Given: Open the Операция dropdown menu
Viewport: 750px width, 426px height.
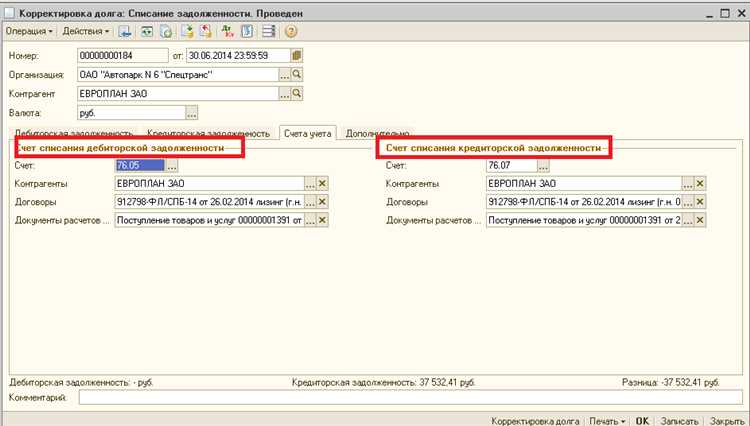Looking at the screenshot, I should pos(29,31).
